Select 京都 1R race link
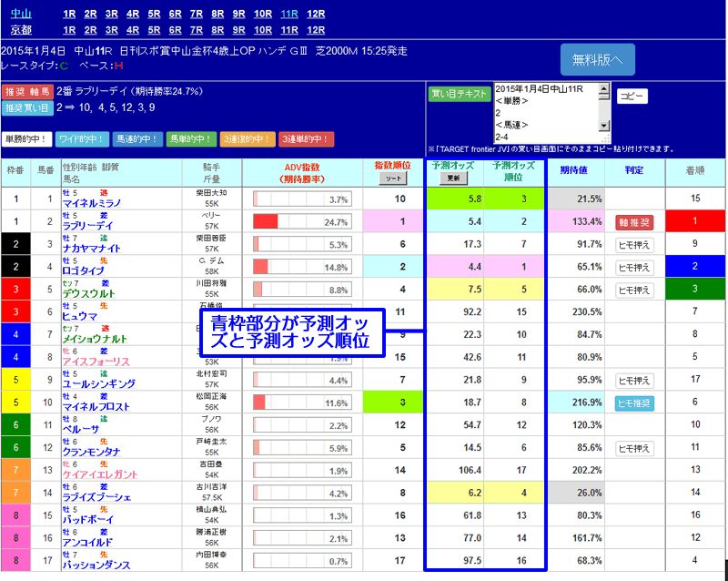728x581 pixels. tap(69, 30)
